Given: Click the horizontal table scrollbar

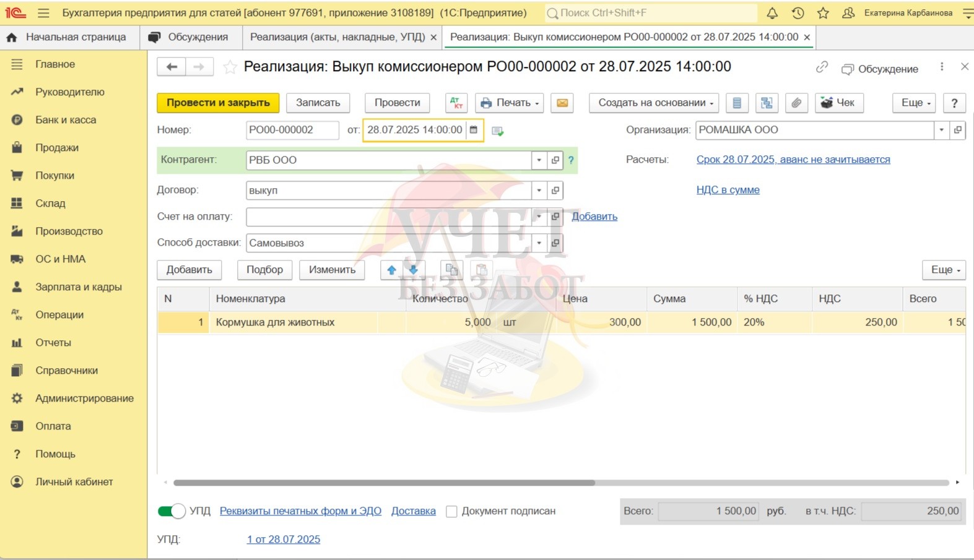Looking at the screenshot, I should [384, 483].
